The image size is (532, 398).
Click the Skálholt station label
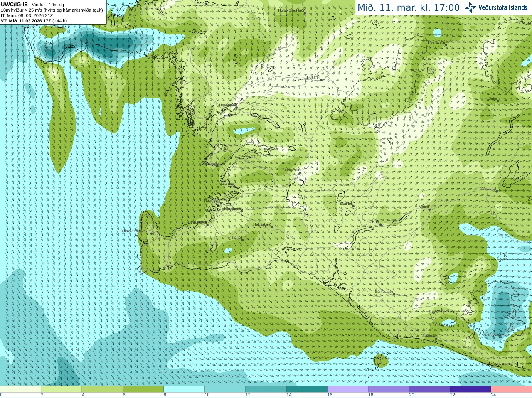click(346, 204)
